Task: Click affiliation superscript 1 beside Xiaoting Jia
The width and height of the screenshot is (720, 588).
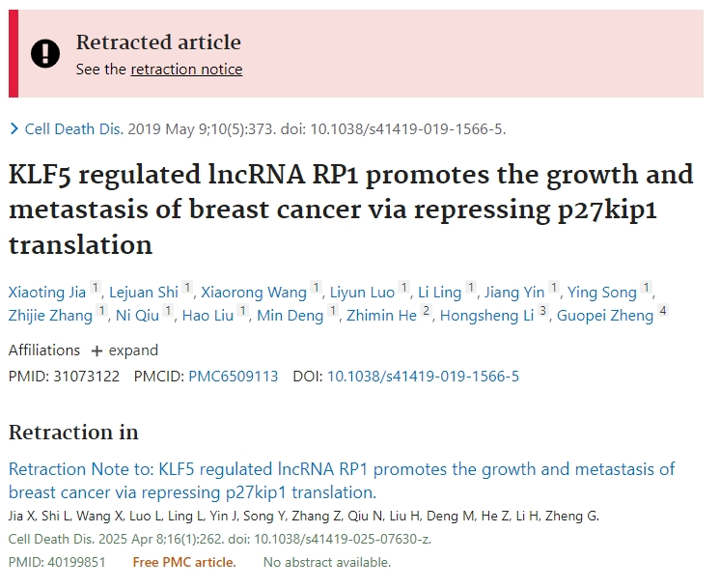Action: tap(95, 288)
